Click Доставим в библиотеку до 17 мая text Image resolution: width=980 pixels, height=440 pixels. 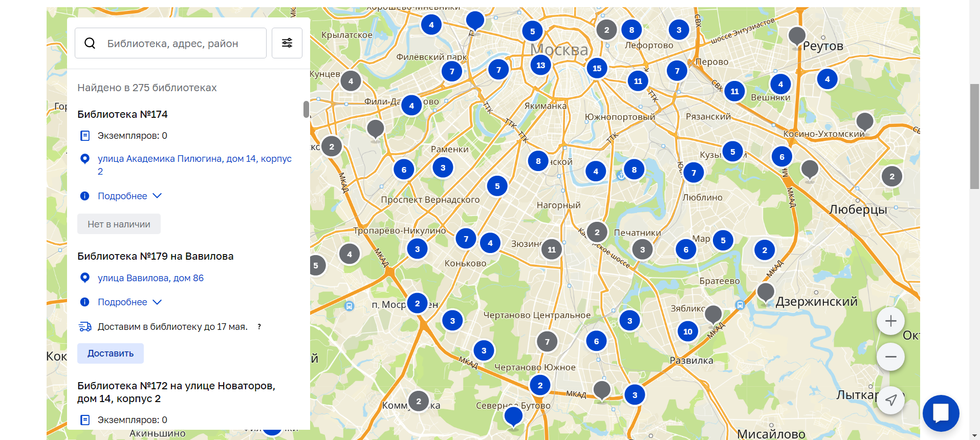point(172,327)
